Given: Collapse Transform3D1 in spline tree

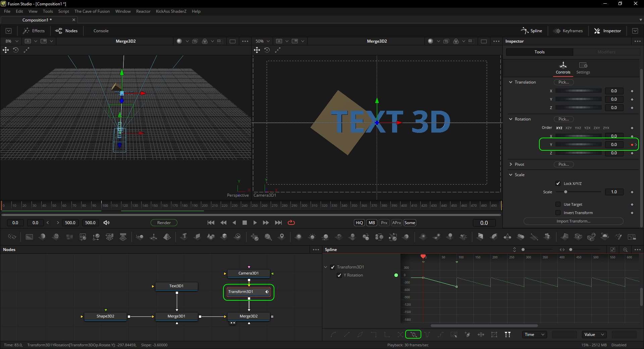Looking at the screenshot, I should 326,267.
